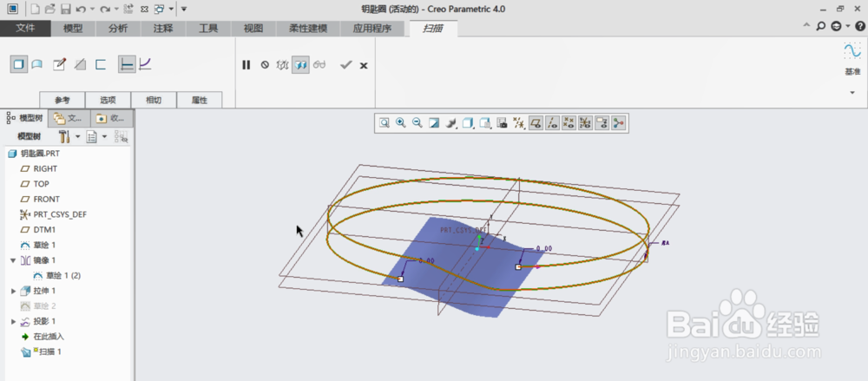
Task: Open the 属性 panel tab
Action: [x=200, y=100]
